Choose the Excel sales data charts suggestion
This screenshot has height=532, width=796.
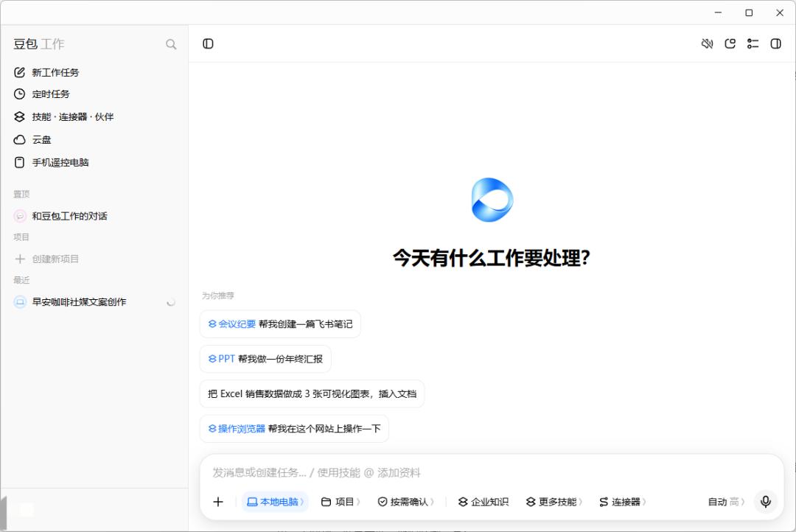pyautogui.click(x=313, y=394)
